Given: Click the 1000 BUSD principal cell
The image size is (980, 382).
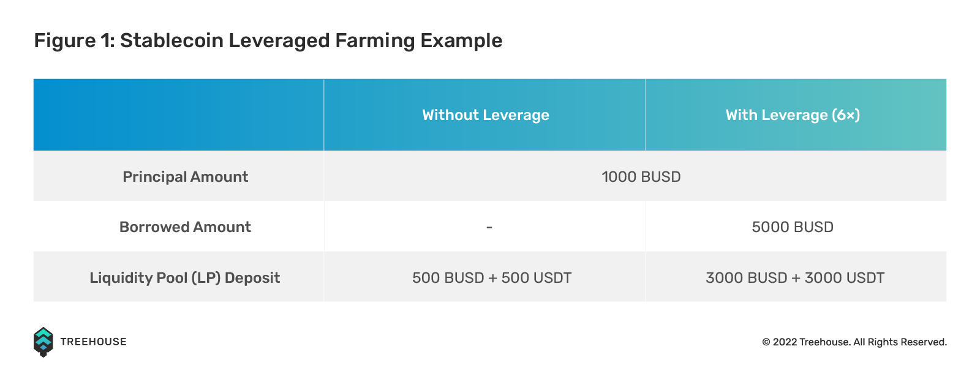Looking at the screenshot, I should tap(641, 177).
